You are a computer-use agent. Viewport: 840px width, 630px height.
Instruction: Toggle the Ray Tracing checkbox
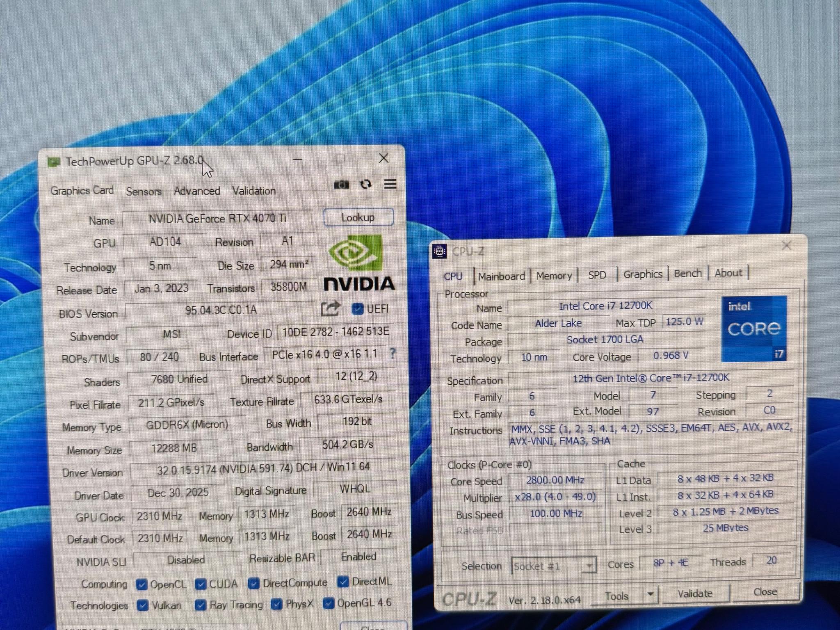tap(201, 605)
